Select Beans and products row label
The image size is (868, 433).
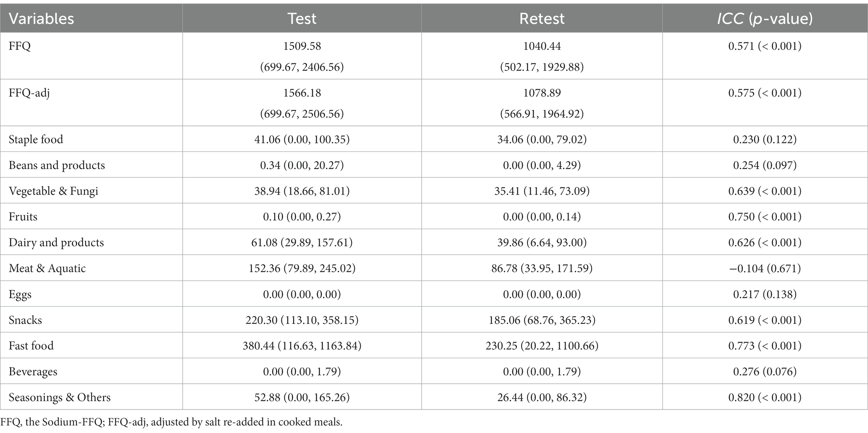point(57,165)
